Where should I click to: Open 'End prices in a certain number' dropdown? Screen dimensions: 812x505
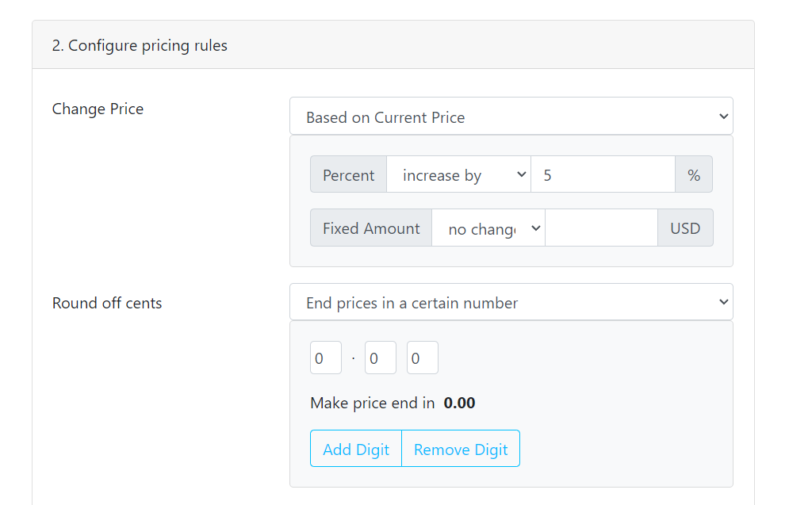[511, 302]
